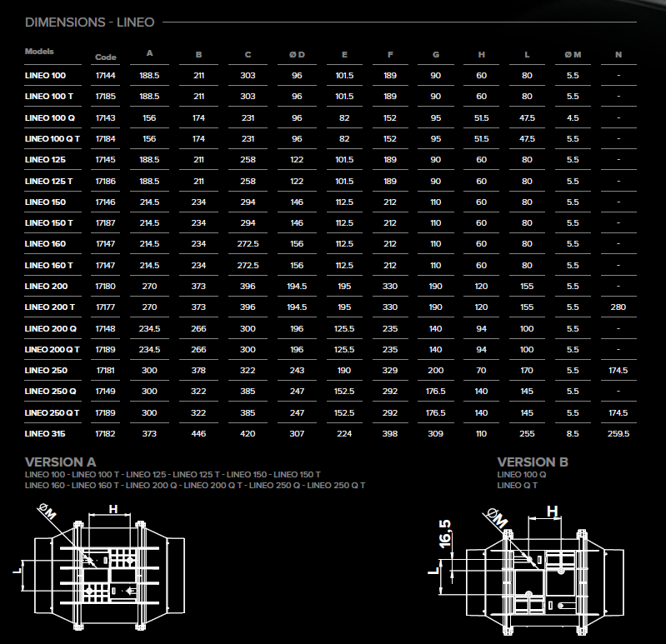Click the Code column header
666x644 pixels.
click(x=106, y=57)
